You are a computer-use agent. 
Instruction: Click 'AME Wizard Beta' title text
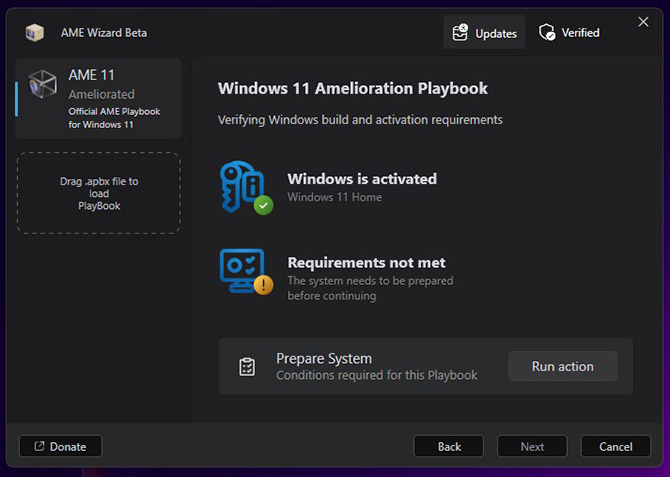point(104,33)
